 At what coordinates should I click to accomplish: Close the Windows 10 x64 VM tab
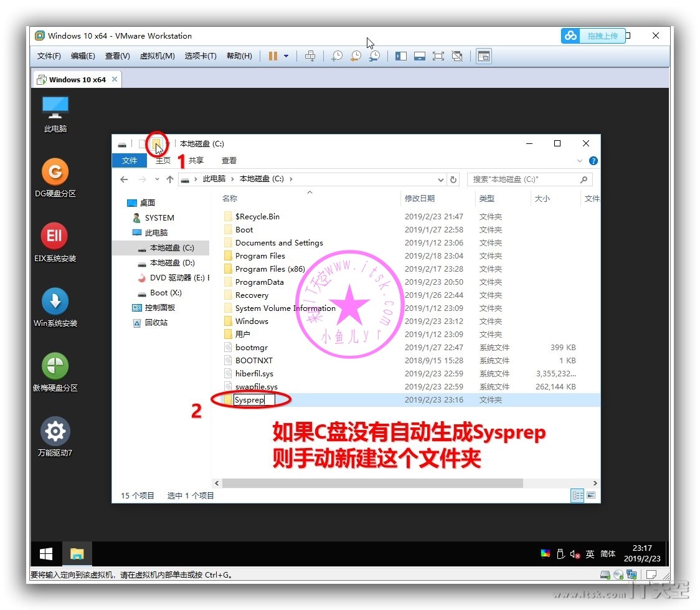coord(115,79)
